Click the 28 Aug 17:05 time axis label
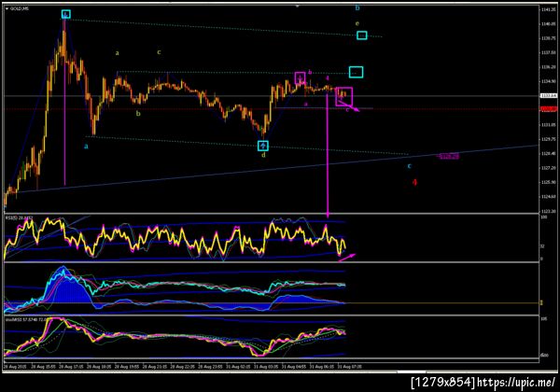 click(x=71, y=366)
